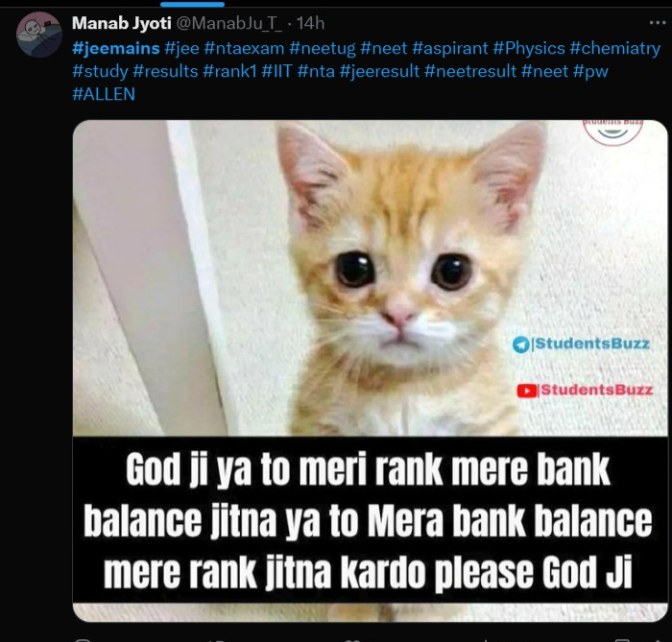Click the #Physics hashtag
Viewport: 672px width, 642px height.
pos(529,48)
